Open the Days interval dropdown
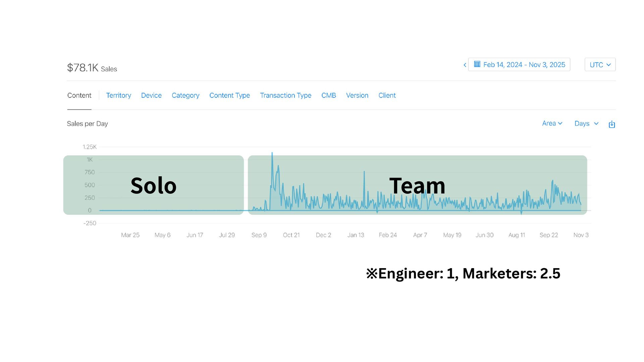Image resolution: width=644 pixels, height=362 pixels. click(x=586, y=123)
